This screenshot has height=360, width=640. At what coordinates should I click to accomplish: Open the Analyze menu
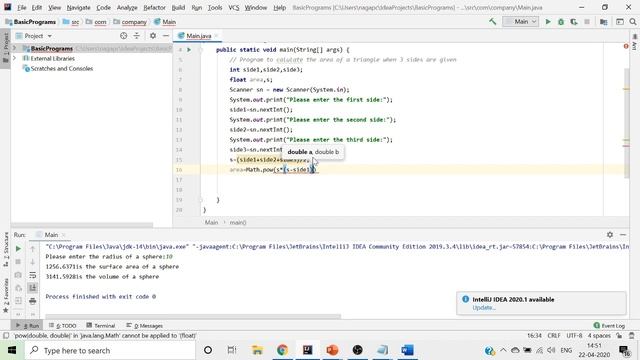pos(127,8)
